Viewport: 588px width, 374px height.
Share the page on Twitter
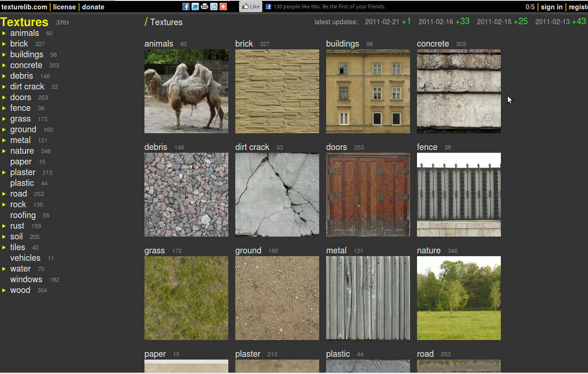(x=195, y=7)
